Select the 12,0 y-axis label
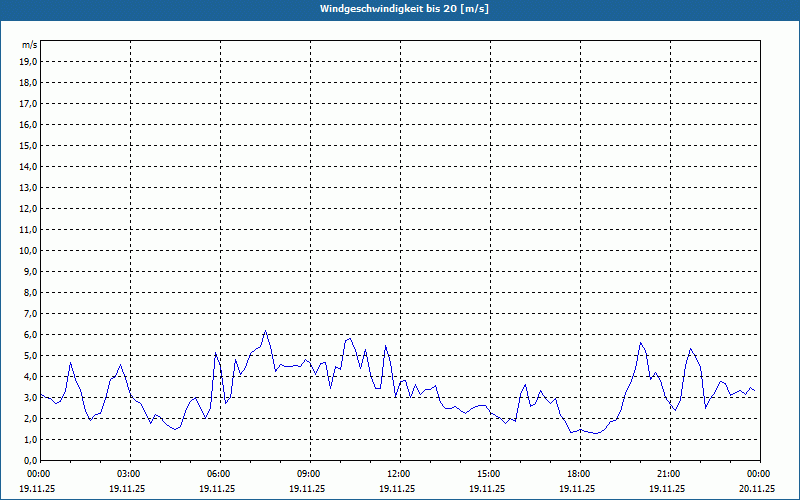Screen dimensions: 800x500 pos(29,208)
